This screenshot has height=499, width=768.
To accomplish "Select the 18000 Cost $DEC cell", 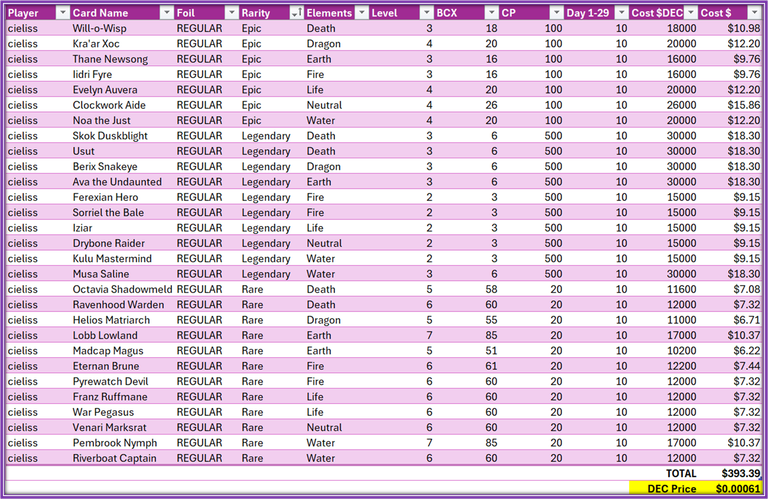I will click(x=664, y=28).
